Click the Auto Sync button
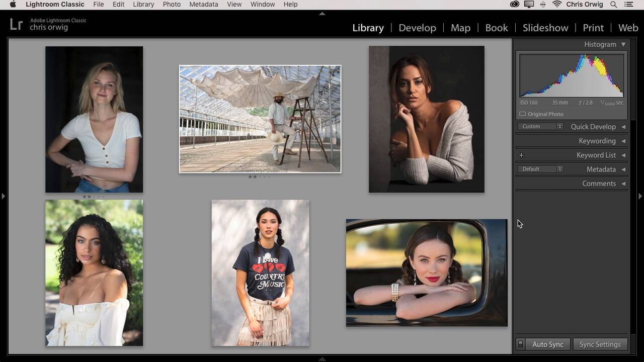The width and height of the screenshot is (644, 362). [x=547, y=344]
